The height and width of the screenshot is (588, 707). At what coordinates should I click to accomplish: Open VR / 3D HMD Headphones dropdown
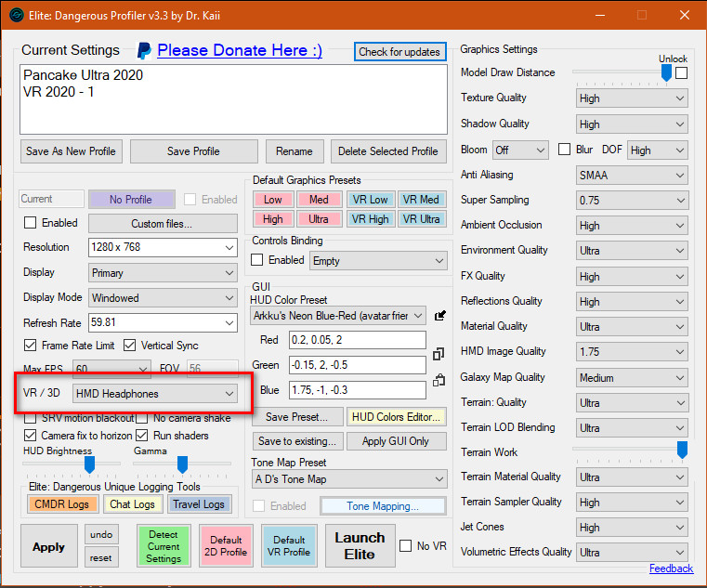coord(154,394)
